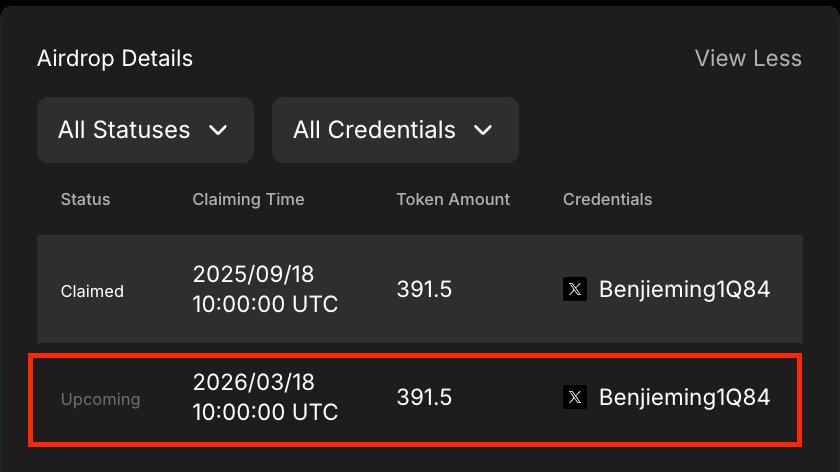Image resolution: width=840 pixels, height=473 pixels.
Task: Click the chevron arrow beside All Credentials
Action: click(x=483, y=130)
